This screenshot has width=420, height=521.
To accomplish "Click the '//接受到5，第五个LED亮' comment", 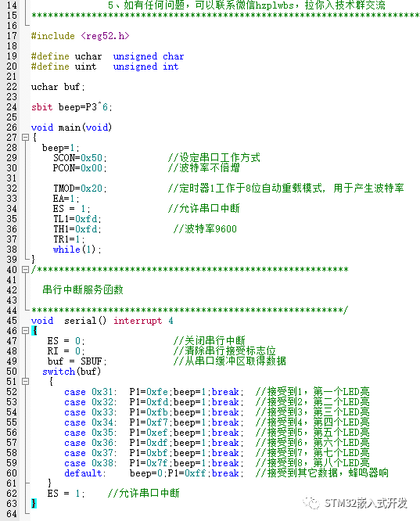I will coord(313,433).
